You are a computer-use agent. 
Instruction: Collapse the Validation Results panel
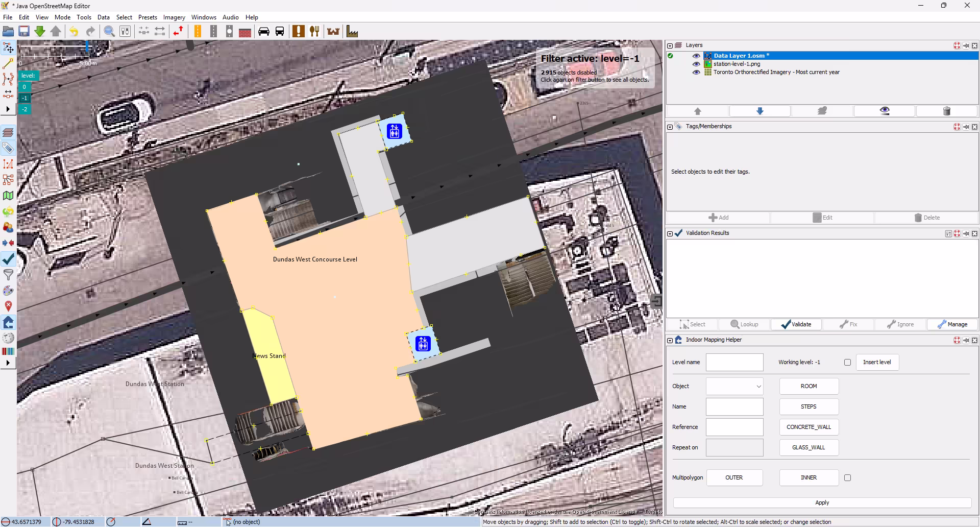(670, 233)
